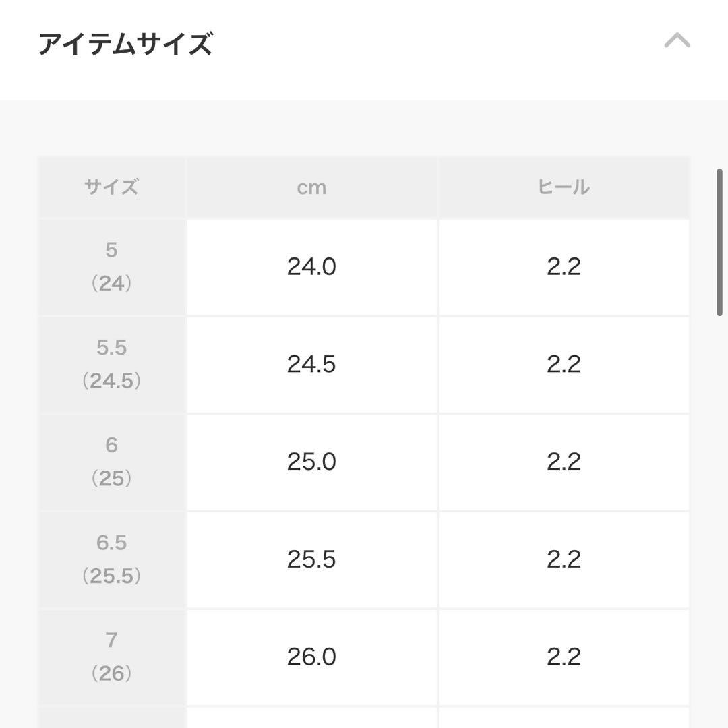Select size 7 (26) row

pos(111,656)
